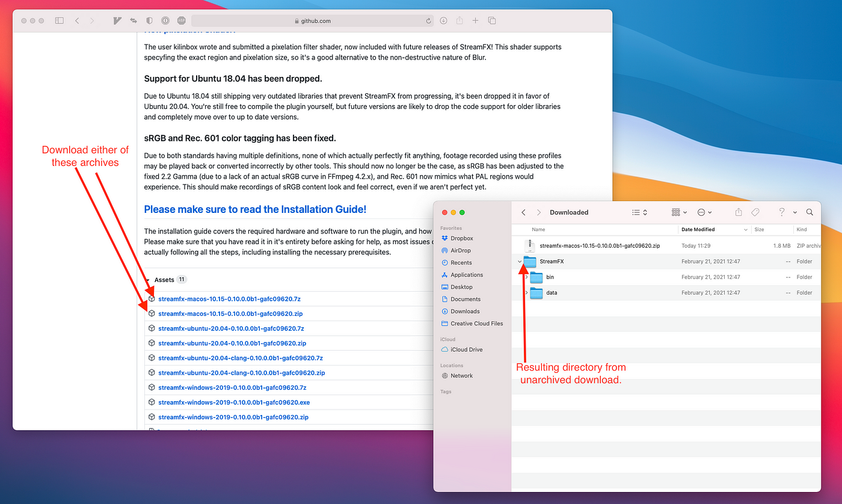842x504 pixels.
Task: Open the Finder group-by dropdown
Action: pyautogui.click(x=679, y=212)
